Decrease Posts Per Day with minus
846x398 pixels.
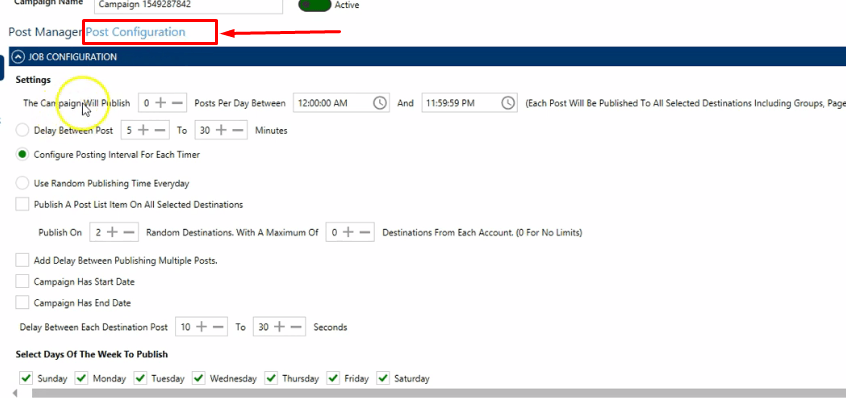tap(178, 103)
